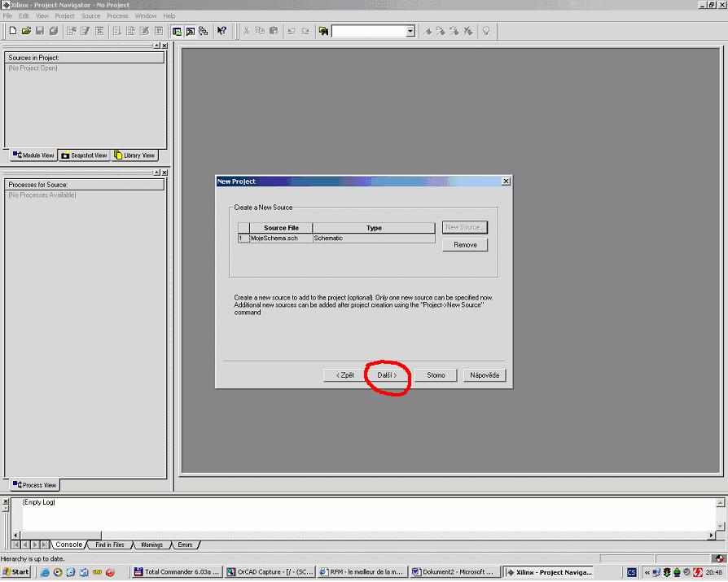Open the Source menu
The image size is (728, 582).
[x=90, y=15]
